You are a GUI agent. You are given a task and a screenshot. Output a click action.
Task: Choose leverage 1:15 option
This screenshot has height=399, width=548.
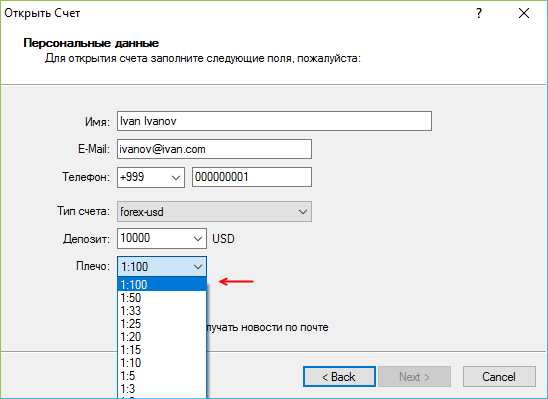point(162,350)
